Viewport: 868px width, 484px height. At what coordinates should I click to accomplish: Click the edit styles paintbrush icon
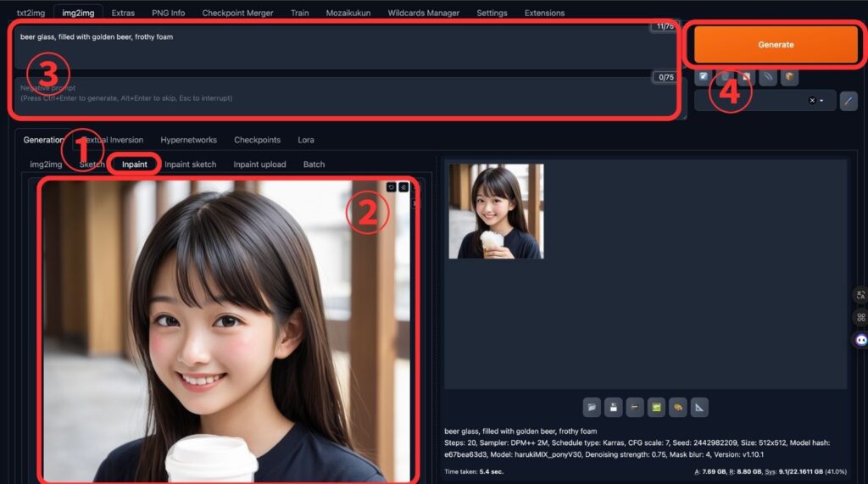point(848,101)
